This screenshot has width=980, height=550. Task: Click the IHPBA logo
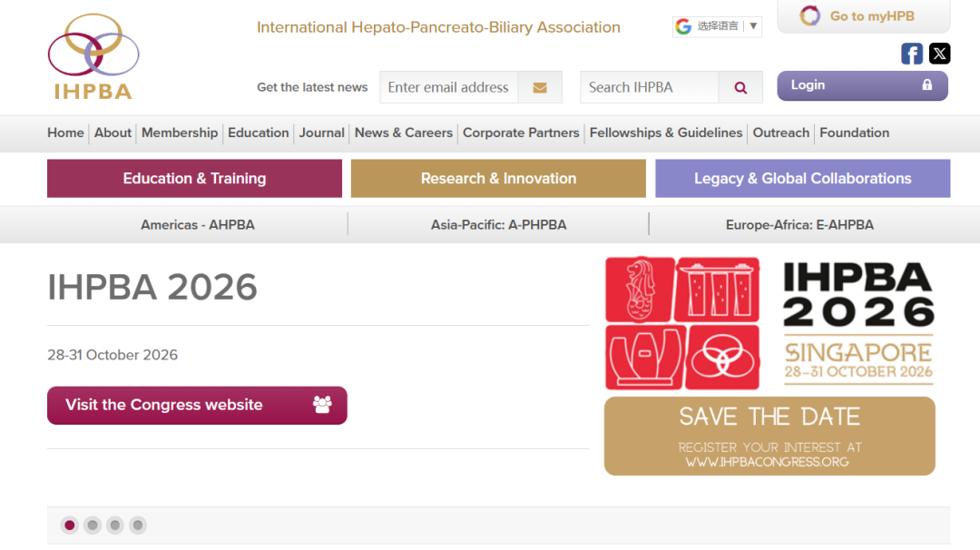coord(93,56)
